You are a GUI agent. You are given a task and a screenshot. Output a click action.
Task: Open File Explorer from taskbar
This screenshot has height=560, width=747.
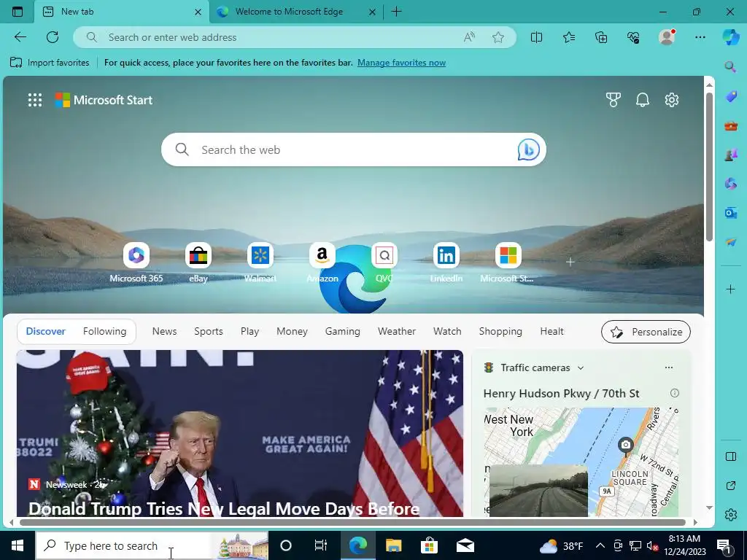click(x=393, y=545)
